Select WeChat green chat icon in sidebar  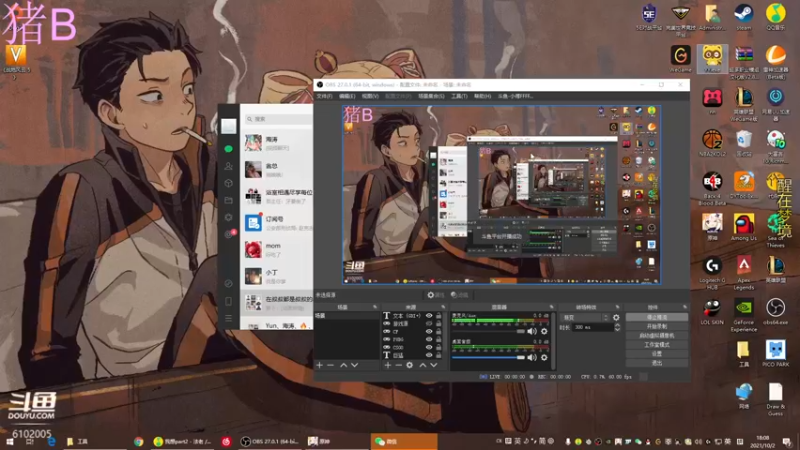tap(229, 148)
